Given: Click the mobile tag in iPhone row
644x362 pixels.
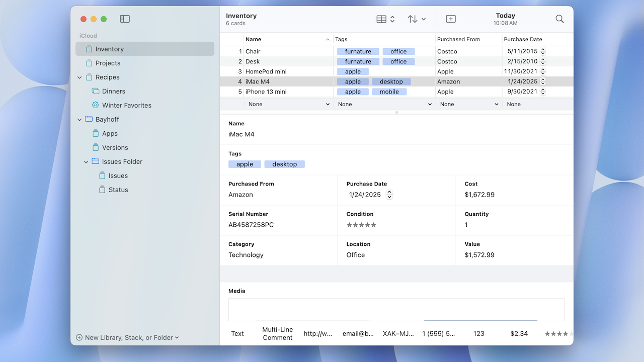Looking at the screenshot, I should pyautogui.click(x=389, y=92).
